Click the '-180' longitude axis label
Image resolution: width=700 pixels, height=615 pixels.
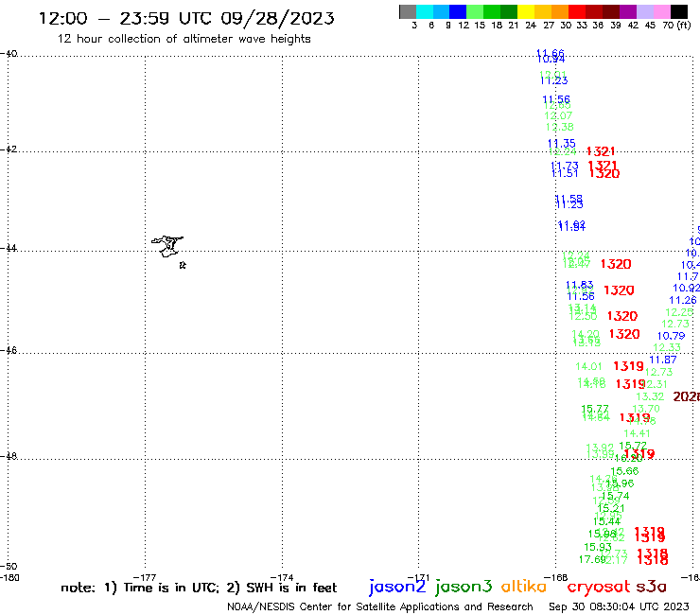point(9,577)
